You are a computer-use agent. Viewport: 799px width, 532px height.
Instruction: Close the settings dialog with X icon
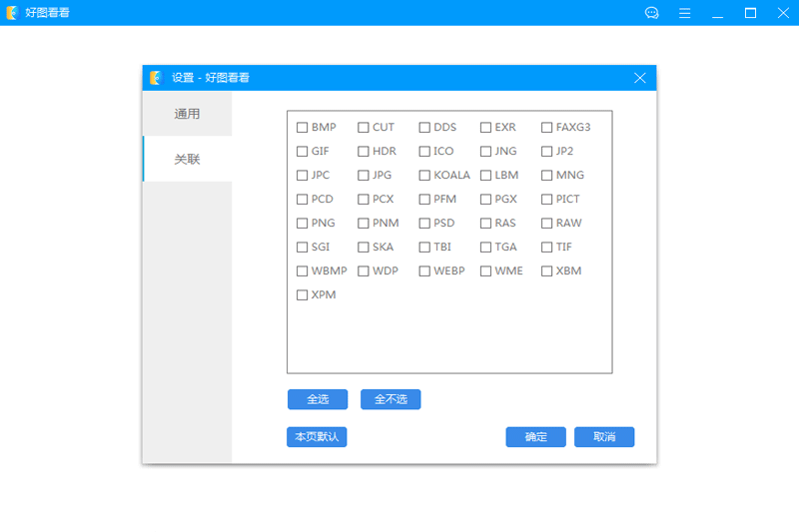tap(640, 78)
